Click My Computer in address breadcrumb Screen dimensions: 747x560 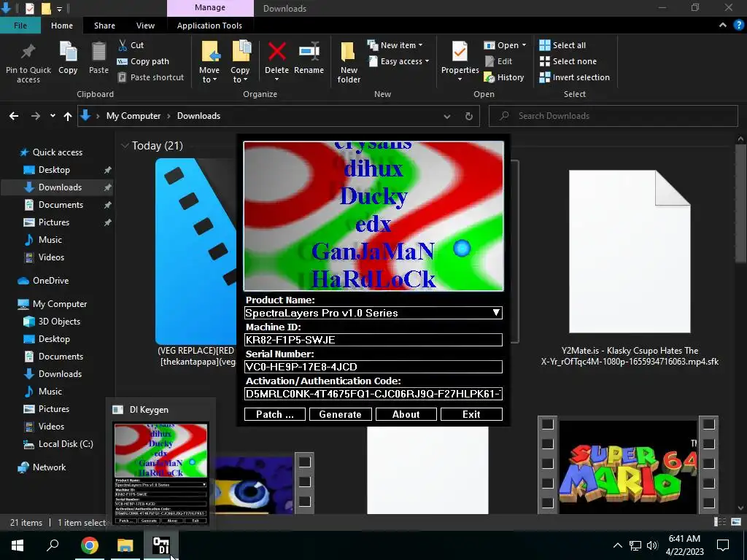tap(133, 116)
